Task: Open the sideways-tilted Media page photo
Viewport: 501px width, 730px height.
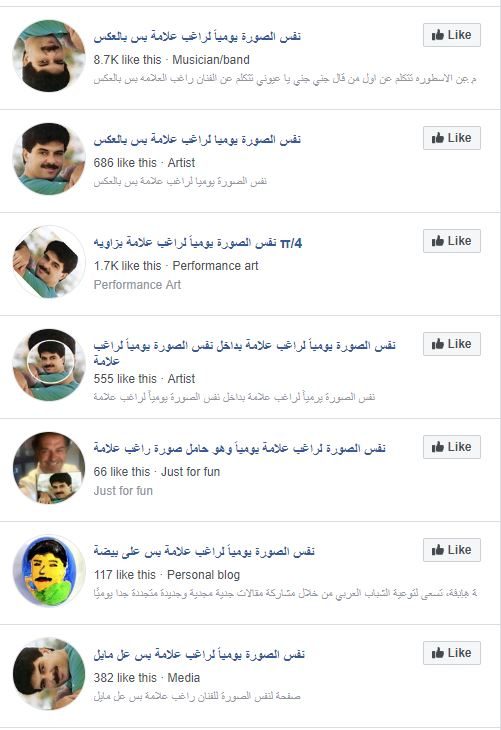Action: pos(49,674)
